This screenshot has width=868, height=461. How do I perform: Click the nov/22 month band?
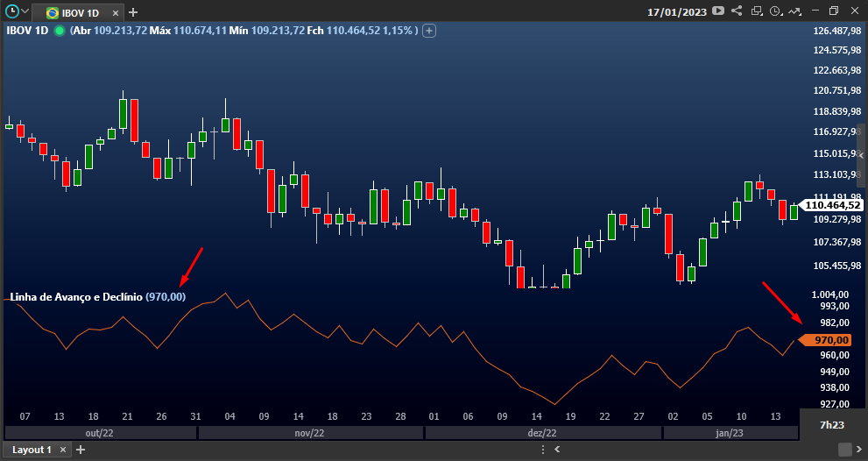[309, 433]
